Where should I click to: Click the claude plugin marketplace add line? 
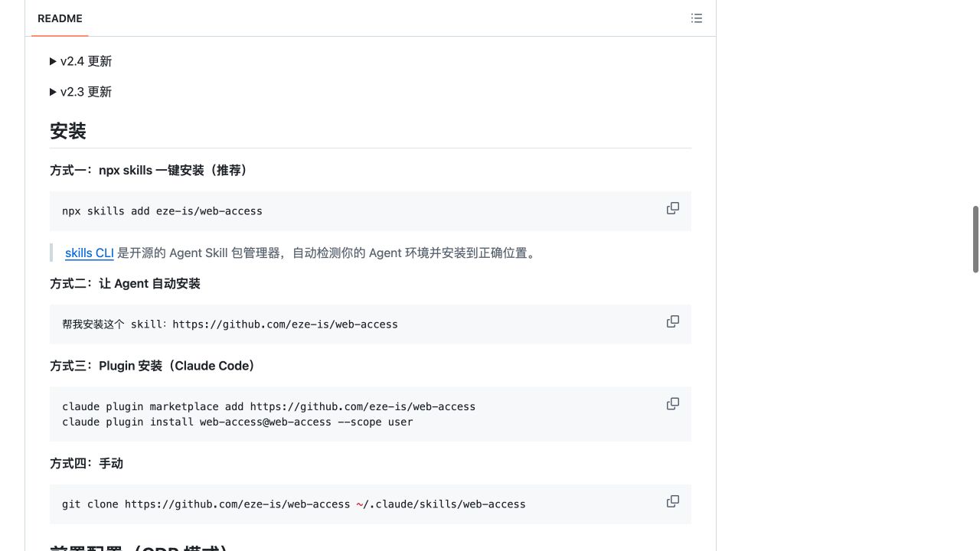[269, 406]
